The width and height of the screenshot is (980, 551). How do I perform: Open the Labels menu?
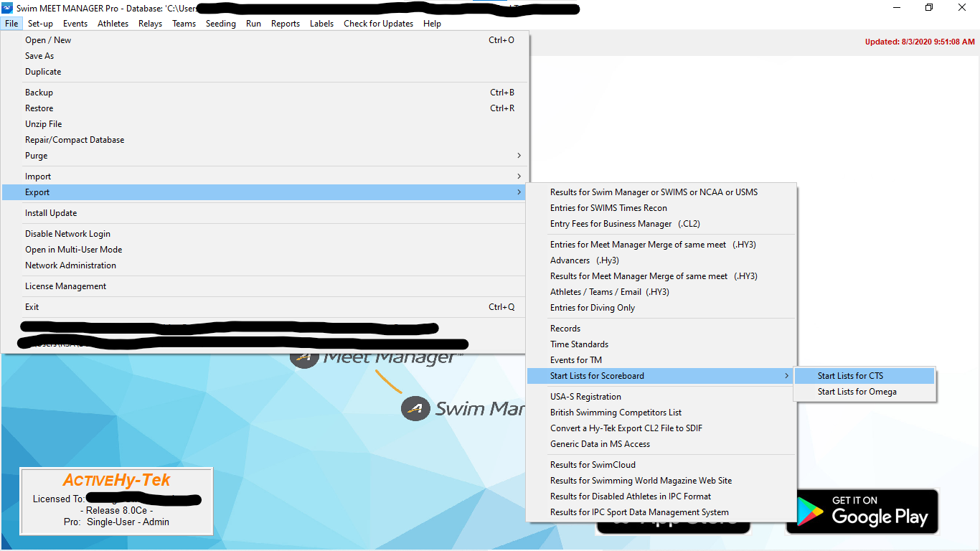(x=321, y=24)
